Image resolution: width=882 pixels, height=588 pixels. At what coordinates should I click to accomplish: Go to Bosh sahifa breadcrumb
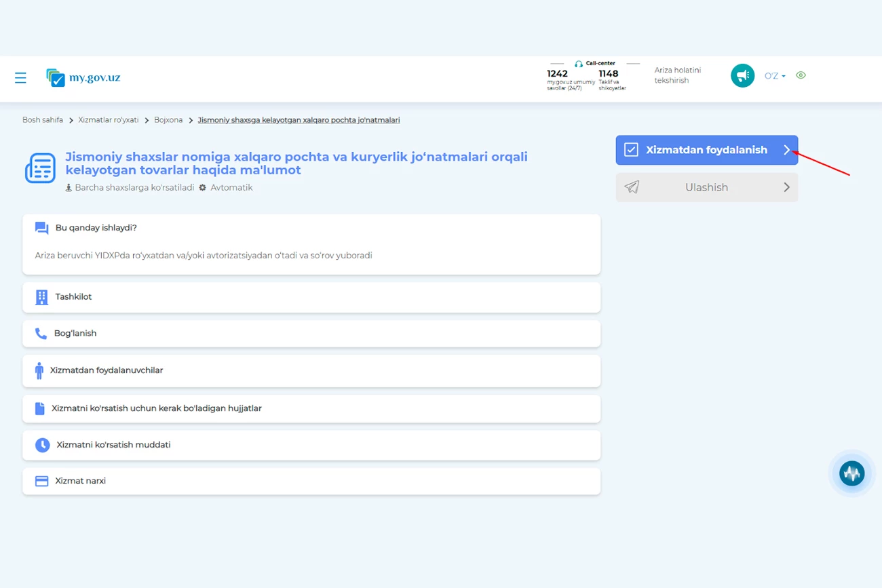[43, 120]
